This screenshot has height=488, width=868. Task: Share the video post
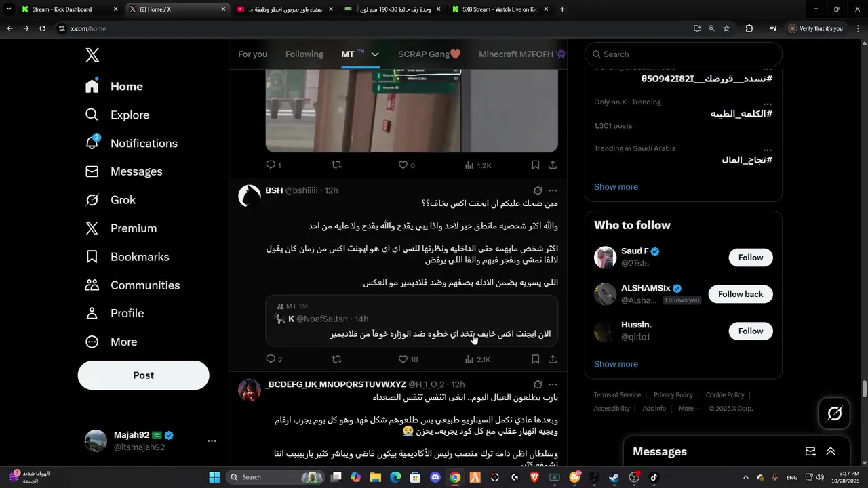tap(553, 165)
